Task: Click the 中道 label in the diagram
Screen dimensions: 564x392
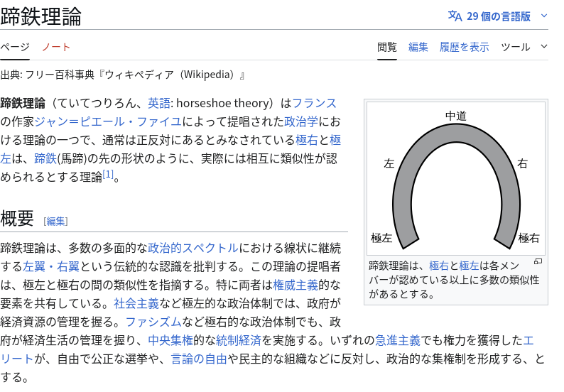Action: (456, 116)
